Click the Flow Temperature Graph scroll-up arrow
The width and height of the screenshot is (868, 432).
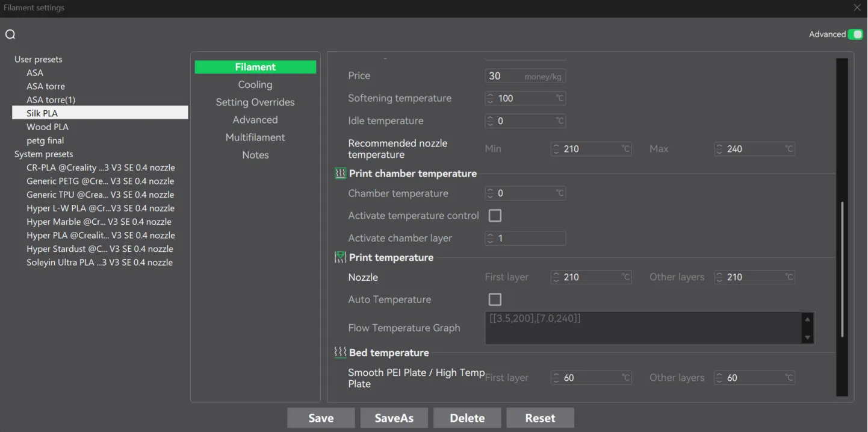coord(807,319)
